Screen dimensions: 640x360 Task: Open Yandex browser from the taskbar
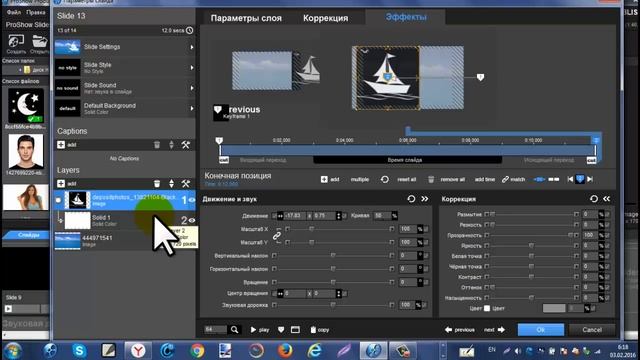coord(138,351)
